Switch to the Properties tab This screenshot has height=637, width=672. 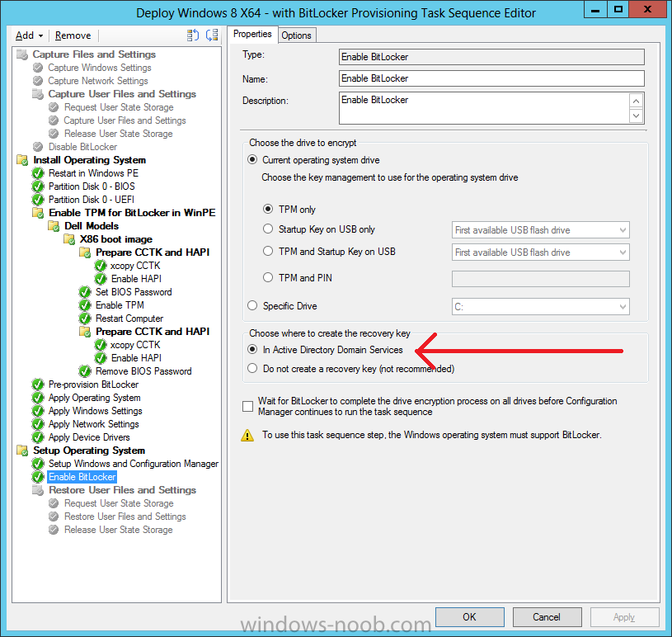pos(252,34)
